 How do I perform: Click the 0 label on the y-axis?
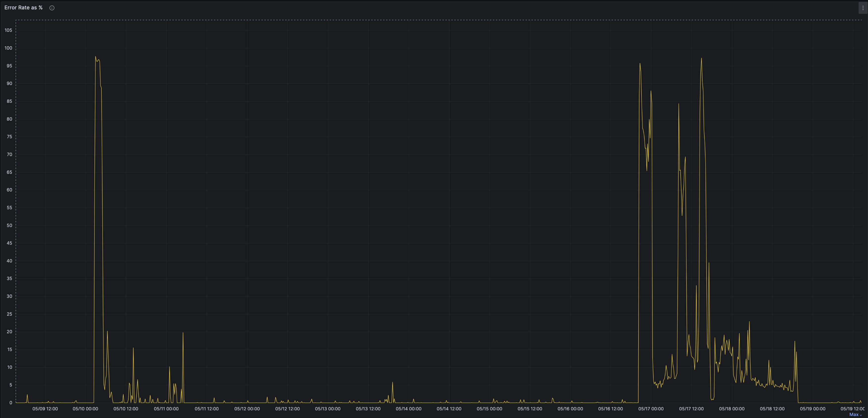[11, 402]
